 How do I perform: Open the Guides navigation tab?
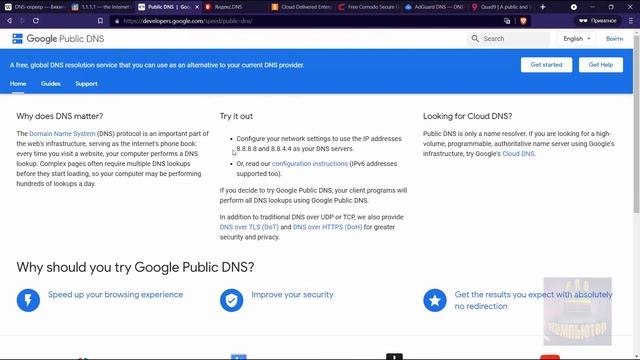(x=51, y=84)
